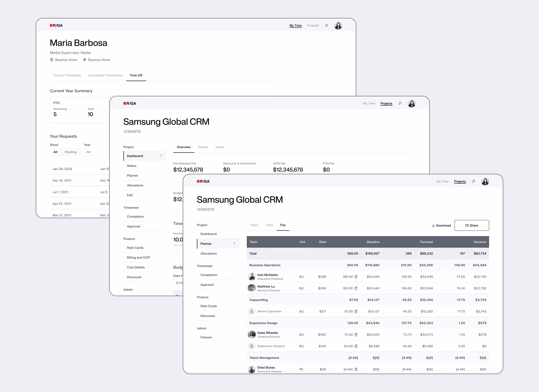Image resolution: width=539 pixels, height=392 pixels.
Task: Edit Matthew Lu's baseline hours icon
Action: (x=356, y=288)
